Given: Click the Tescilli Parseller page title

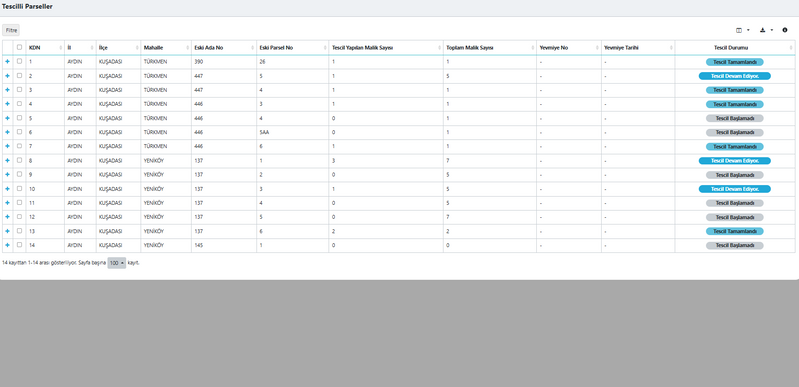Looking at the screenshot, I should tap(26, 7).
